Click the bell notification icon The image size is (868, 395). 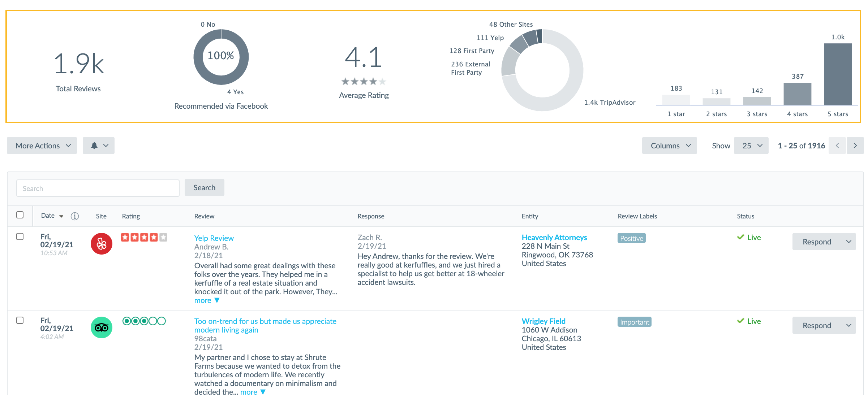point(95,146)
